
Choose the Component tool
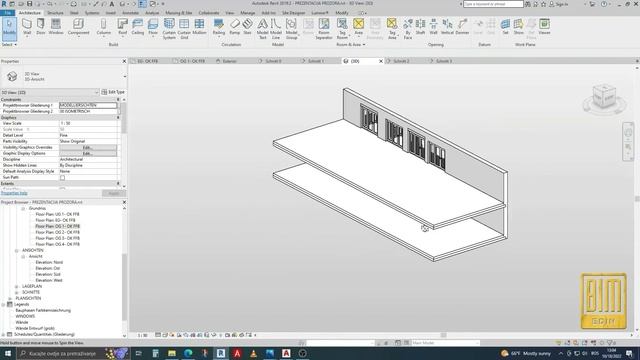78,27
